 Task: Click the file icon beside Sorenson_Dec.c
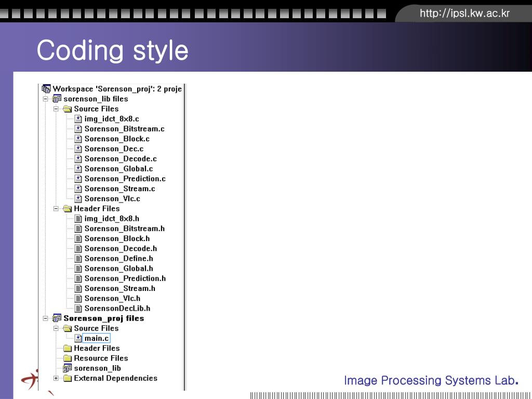(78, 149)
